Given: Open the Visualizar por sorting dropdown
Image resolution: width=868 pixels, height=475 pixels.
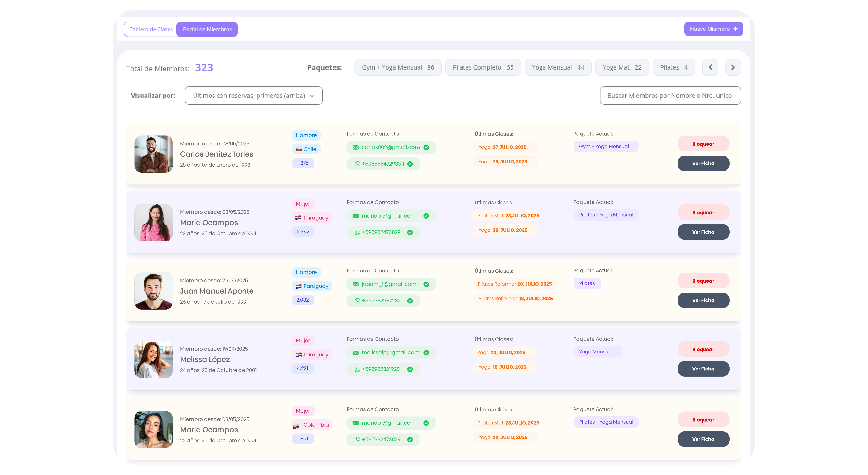Looking at the screenshot, I should 253,96.
